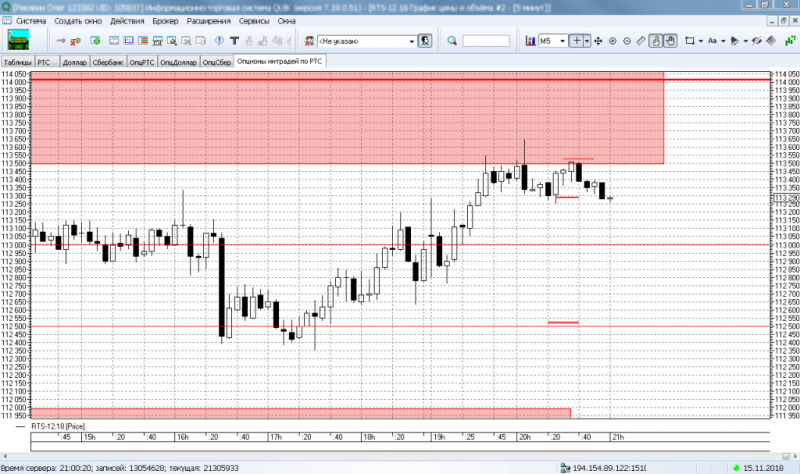Viewport: 800px width, 474px height.
Task: Click the zoom-in magnifier chart icon
Action: [x=613, y=41]
